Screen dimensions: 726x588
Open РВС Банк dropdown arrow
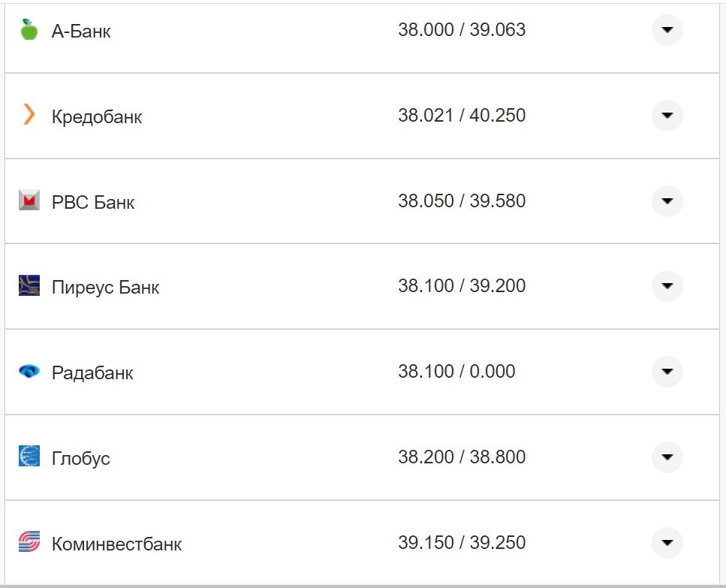pyautogui.click(x=667, y=201)
